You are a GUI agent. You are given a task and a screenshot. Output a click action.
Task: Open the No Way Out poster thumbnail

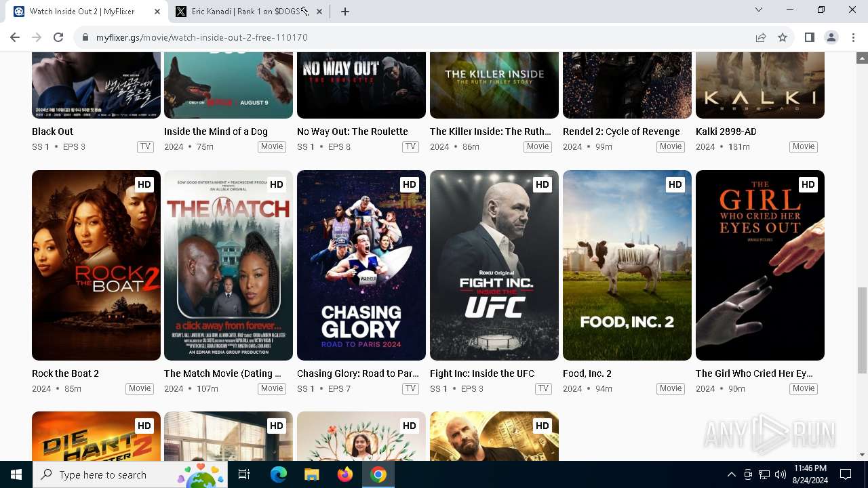pyautogui.click(x=361, y=85)
